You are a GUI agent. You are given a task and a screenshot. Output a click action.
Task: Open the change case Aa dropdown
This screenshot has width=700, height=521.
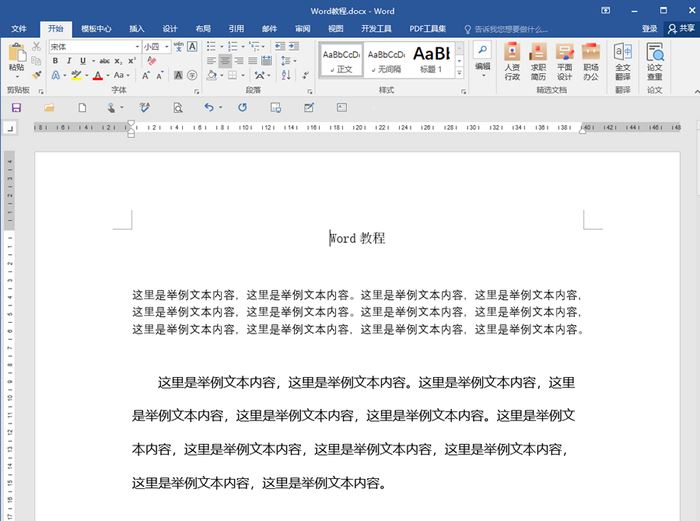pos(121,75)
